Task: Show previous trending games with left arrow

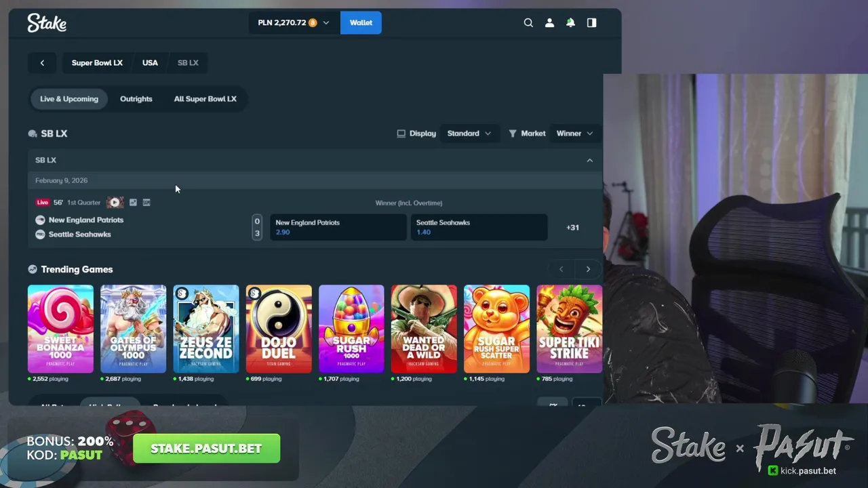Action: (x=561, y=269)
